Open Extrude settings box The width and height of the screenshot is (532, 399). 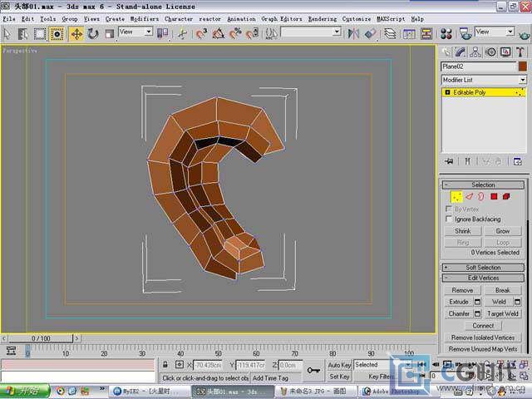[x=477, y=302]
